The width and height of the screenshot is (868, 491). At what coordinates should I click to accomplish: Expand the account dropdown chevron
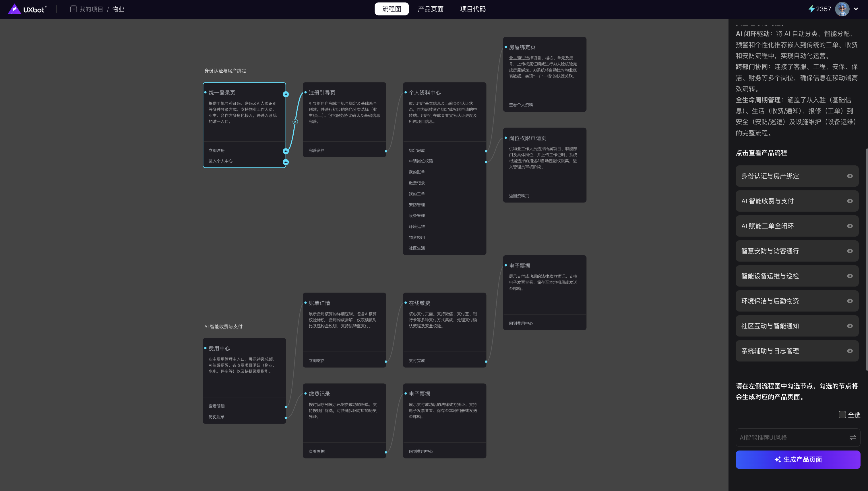[856, 9]
